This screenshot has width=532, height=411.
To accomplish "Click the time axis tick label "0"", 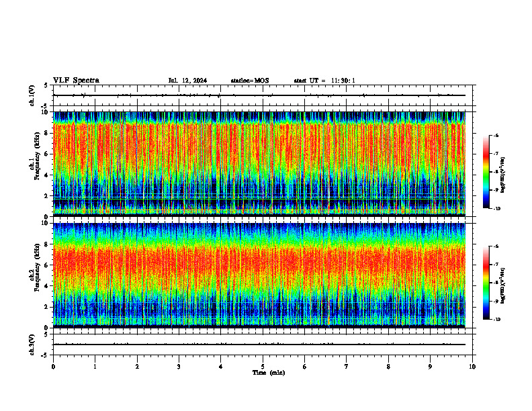I will coord(53,367).
